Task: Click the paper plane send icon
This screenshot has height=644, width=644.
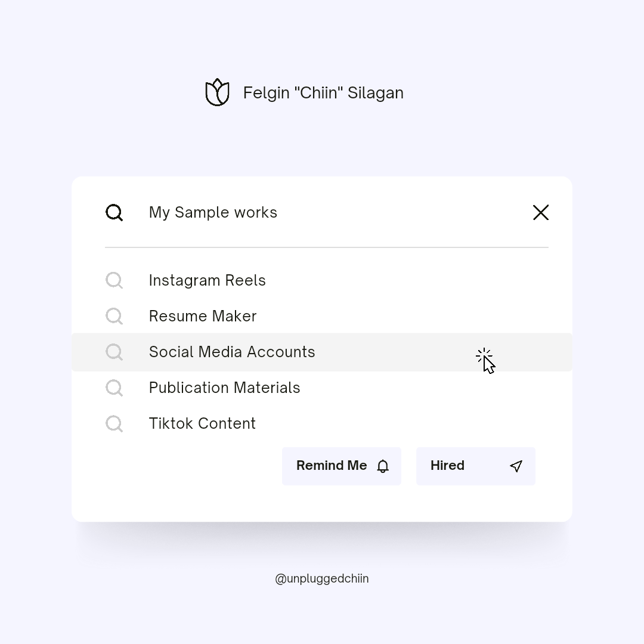Action: coord(516,466)
